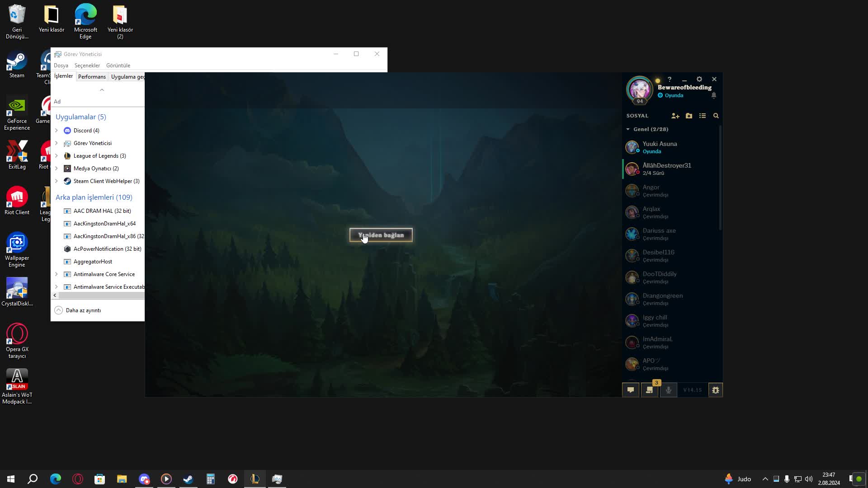Open League client help question mark
This screenshot has height=488, width=868.
pyautogui.click(x=670, y=79)
